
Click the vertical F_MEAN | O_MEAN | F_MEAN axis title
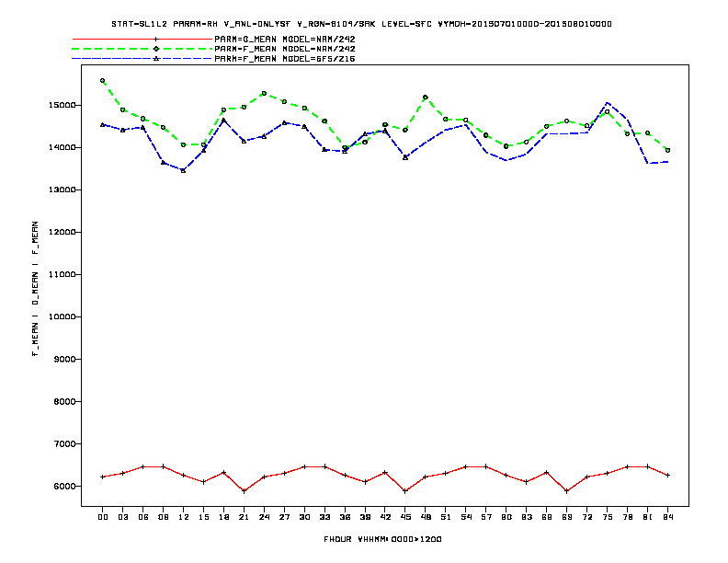pyautogui.click(x=35, y=289)
